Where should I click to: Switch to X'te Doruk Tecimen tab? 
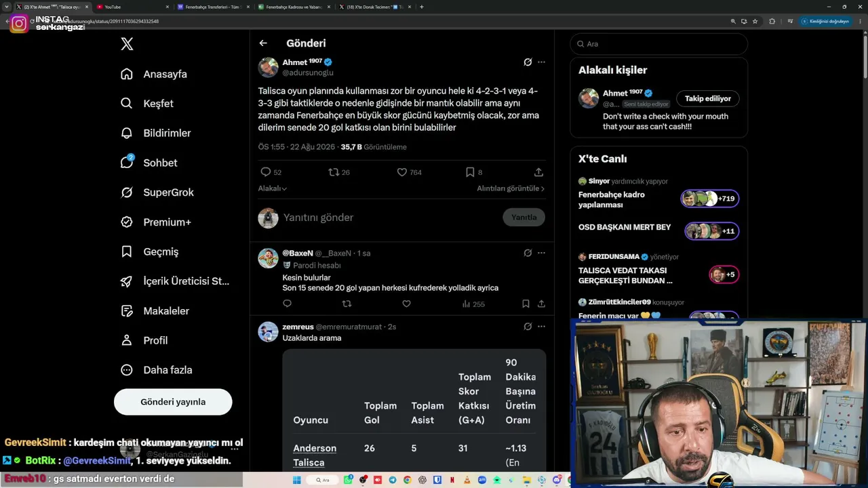376,7
